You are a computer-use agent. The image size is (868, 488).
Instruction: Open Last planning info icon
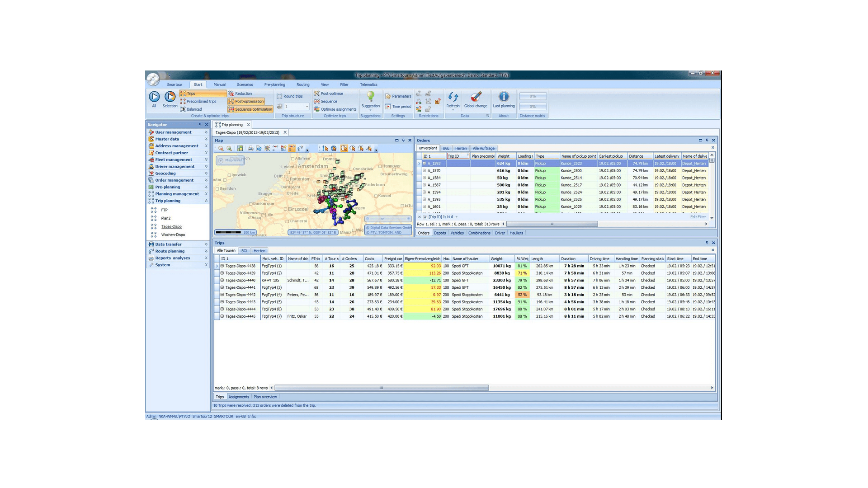(x=504, y=97)
